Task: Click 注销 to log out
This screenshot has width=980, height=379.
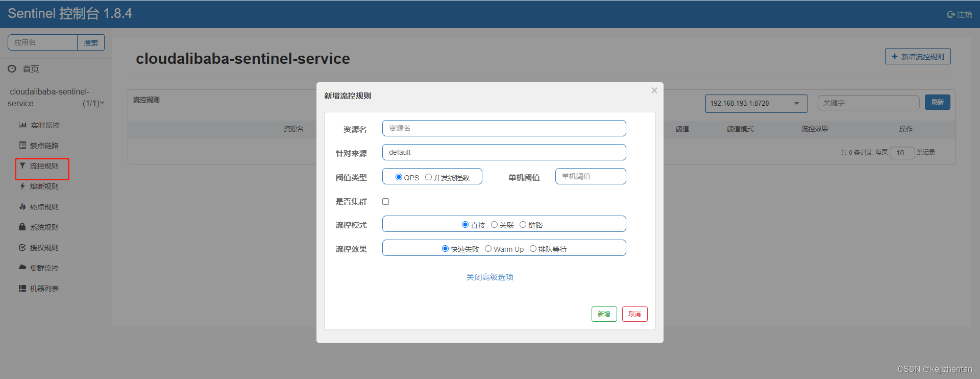Action: coord(964,15)
